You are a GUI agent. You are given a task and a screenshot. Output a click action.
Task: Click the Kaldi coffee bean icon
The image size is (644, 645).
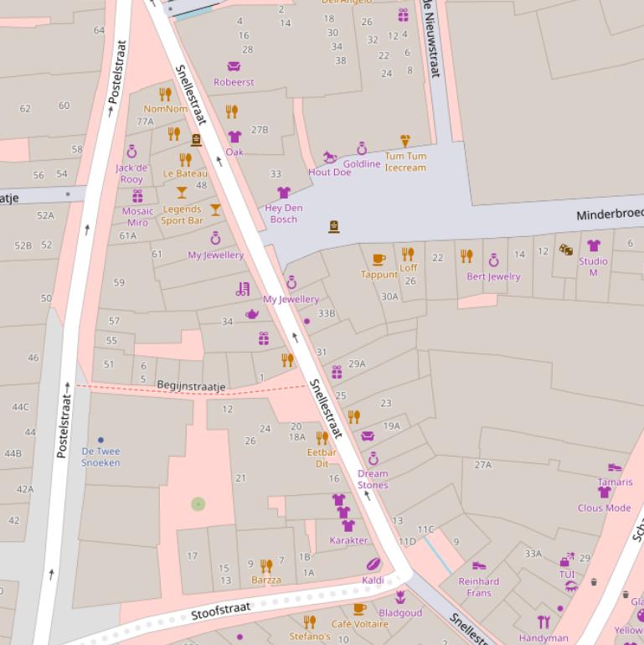[373, 565]
